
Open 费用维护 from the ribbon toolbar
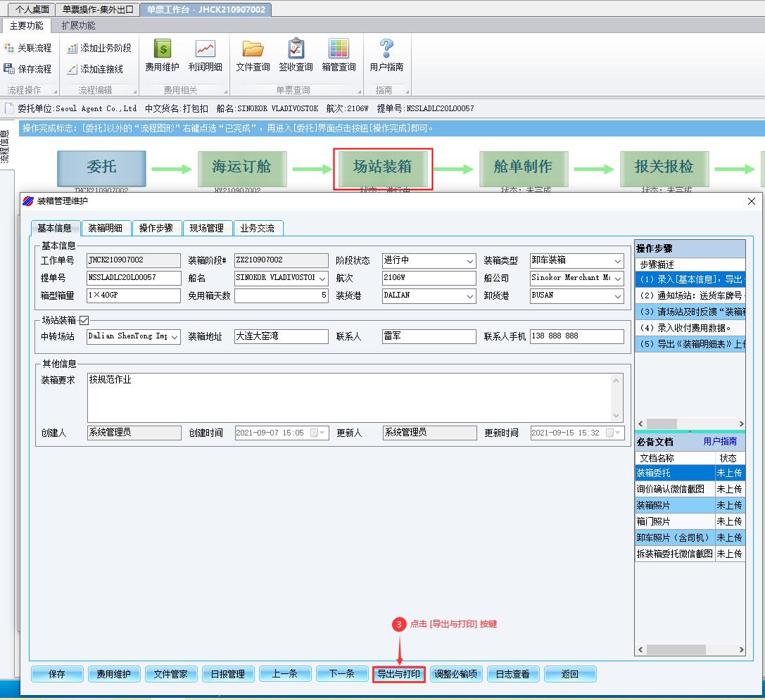click(162, 56)
